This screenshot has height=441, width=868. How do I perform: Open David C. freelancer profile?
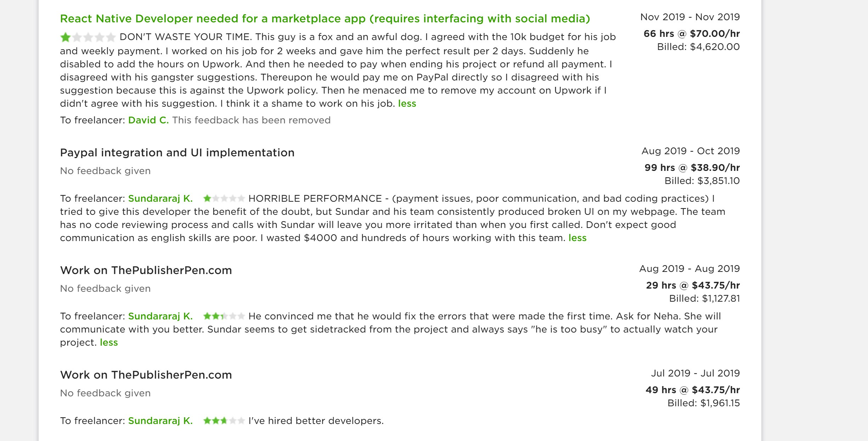pos(148,120)
